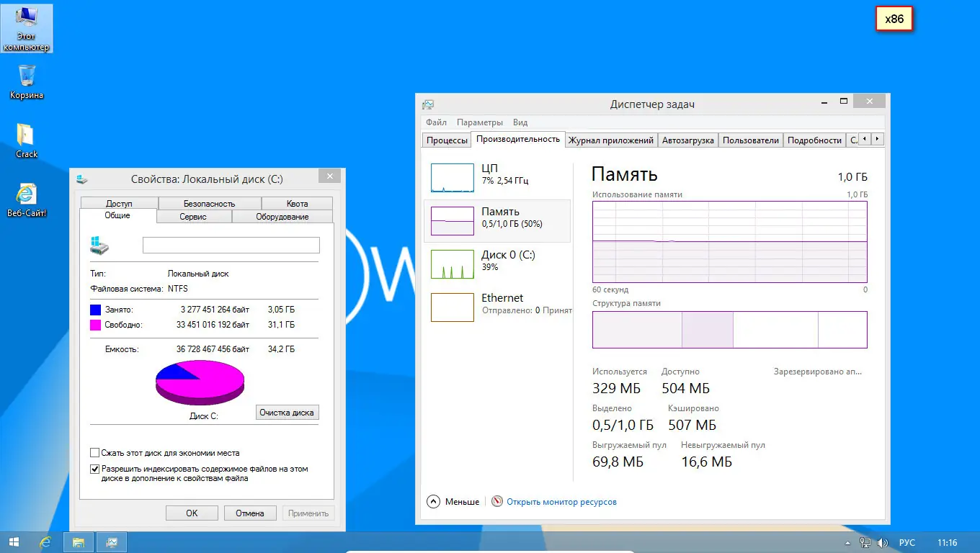980x553 pixels.
Task: Show the ЦП performance graph
Action: (497, 178)
